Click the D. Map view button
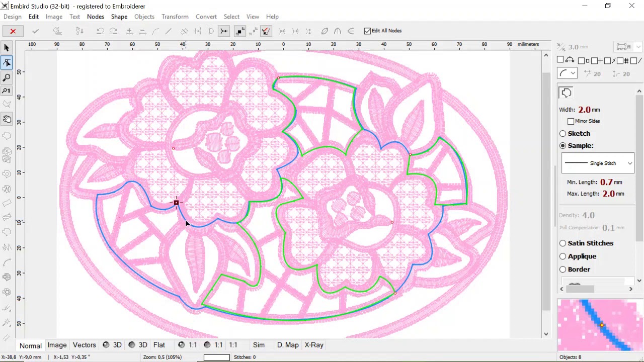The width and height of the screenshot is (644, 362). click(x=288, y=345)
